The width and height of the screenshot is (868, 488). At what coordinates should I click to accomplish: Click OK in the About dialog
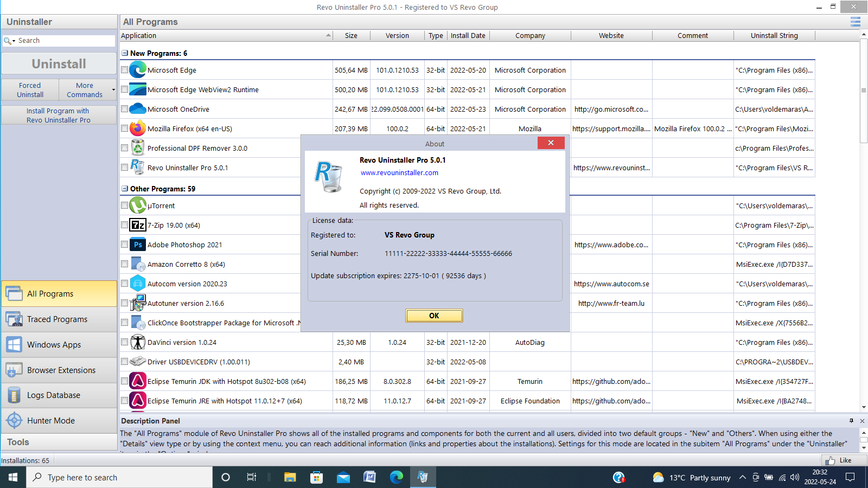click(x=434, y=316)
